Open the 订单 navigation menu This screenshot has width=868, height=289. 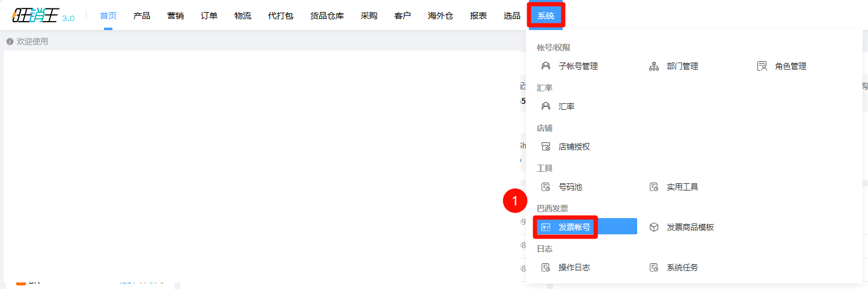209,16
